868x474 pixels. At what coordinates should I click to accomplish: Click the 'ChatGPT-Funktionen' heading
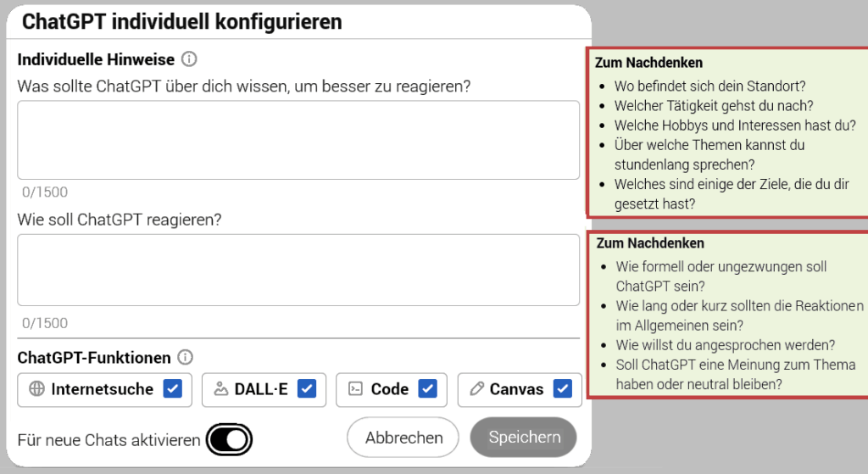pyautogui.click(x=94, y=358)
